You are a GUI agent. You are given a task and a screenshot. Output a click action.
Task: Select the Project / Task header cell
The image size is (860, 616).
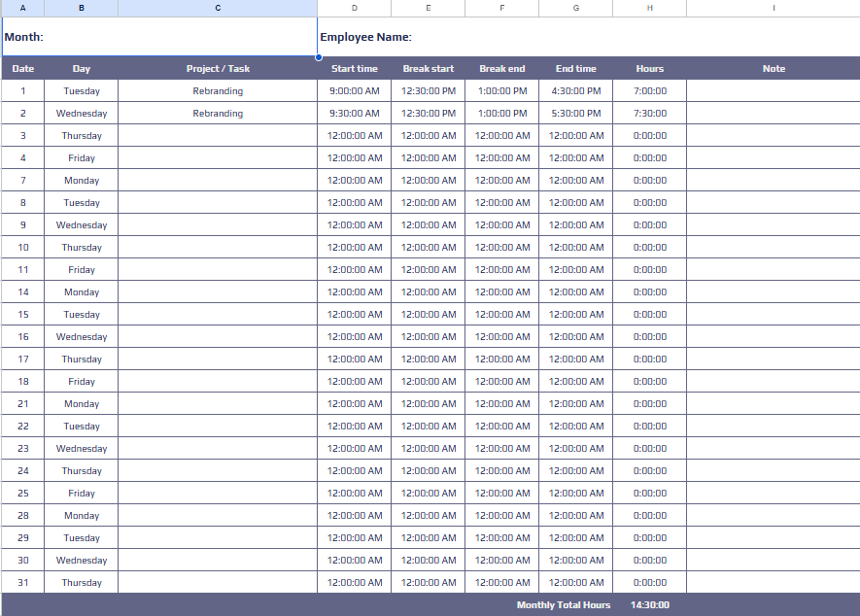pyautogui.click(x=218, y=69)
